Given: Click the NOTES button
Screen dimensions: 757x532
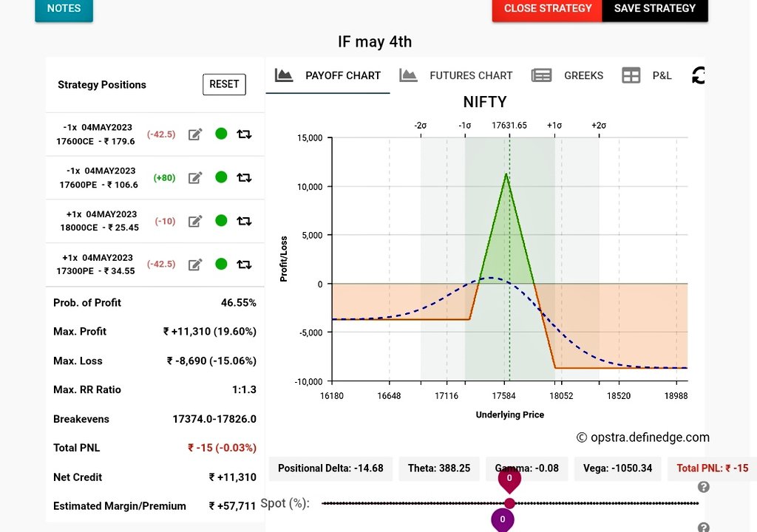Looking at the screenshot, I should coord(64,10).
